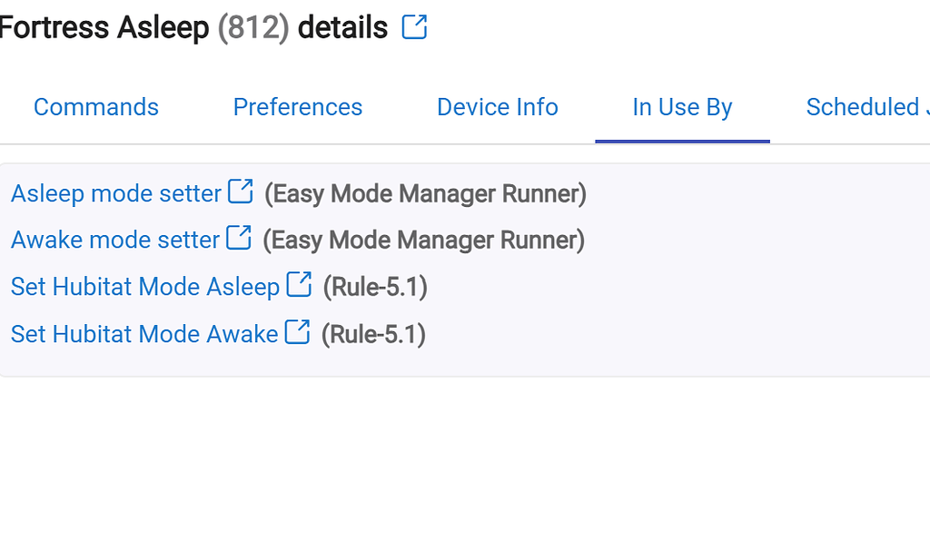Image resolution: width=930 pixels, height=560 pixels.
Task: Click external link icon beside Awake mode setter
Action: point(239,238)
